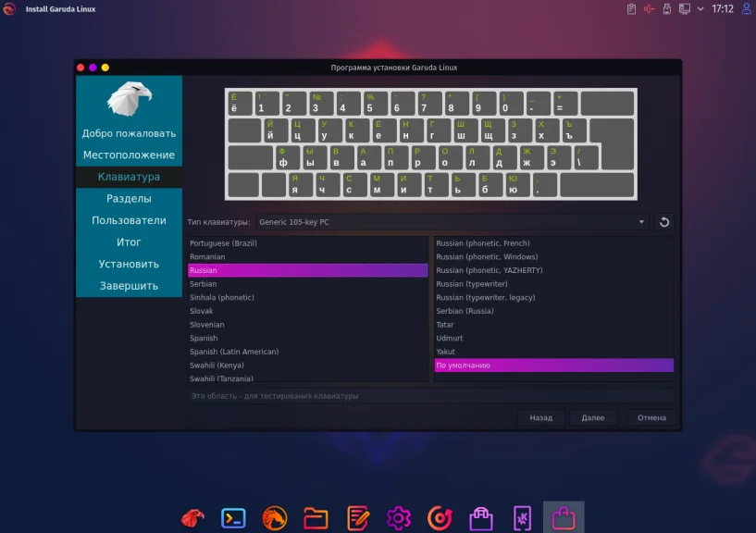Open system settings gear icon in the dock
The width and height of the screenshot is (756, 533).
(398, 517)
